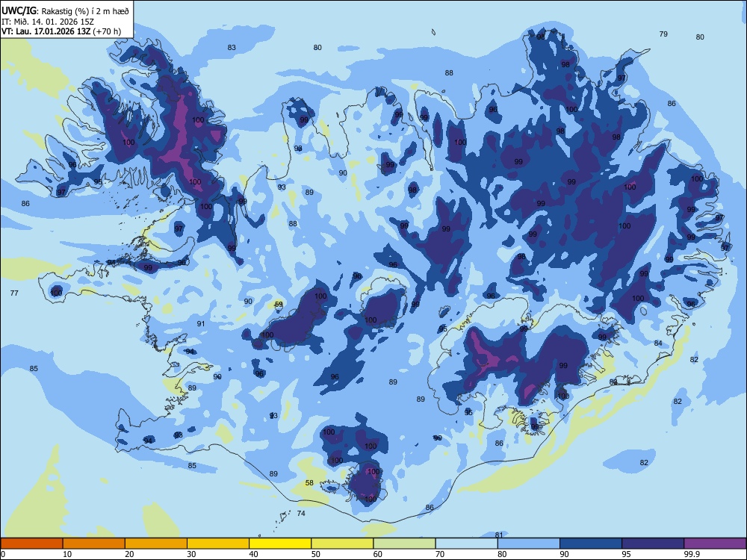Click the valid time line "VT: Lau. 17.01.2026 13Z (+70 h)"
Screen dimensions: 747x560
tap(61, 31)
